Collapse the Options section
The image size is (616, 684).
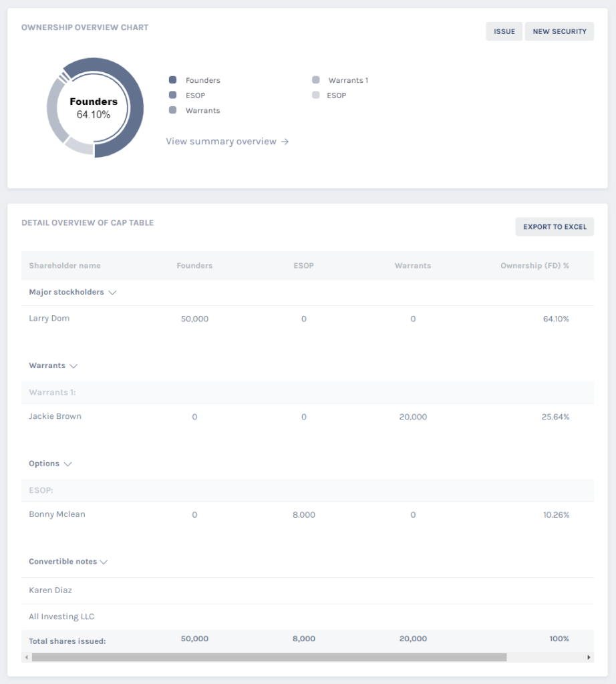pyautogui.click(x=67, y=463)
